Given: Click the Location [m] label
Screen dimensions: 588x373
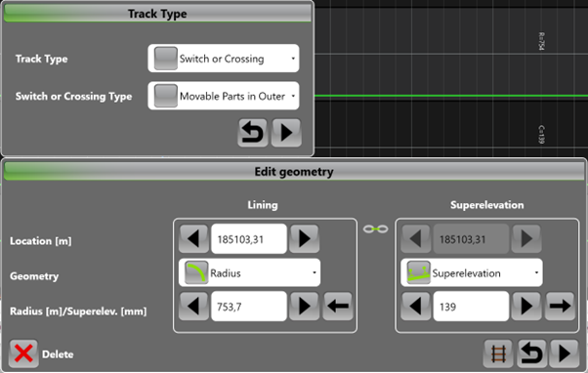Looking at the screenshot, I should 40,241.
